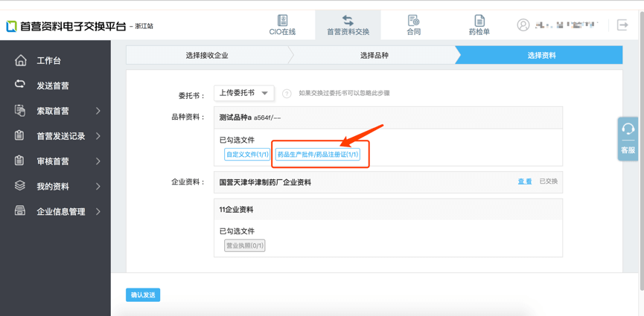Open CIO在线 icon in top navigation
The height and width of the screenshot is (316, 644).
(282, 20)
